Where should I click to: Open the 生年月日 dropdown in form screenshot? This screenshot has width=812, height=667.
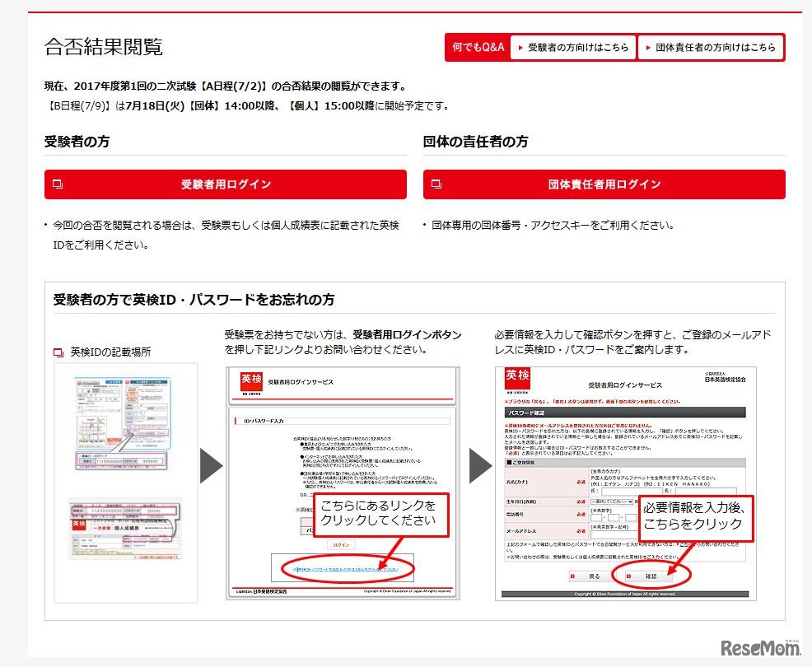coord(614,501)
